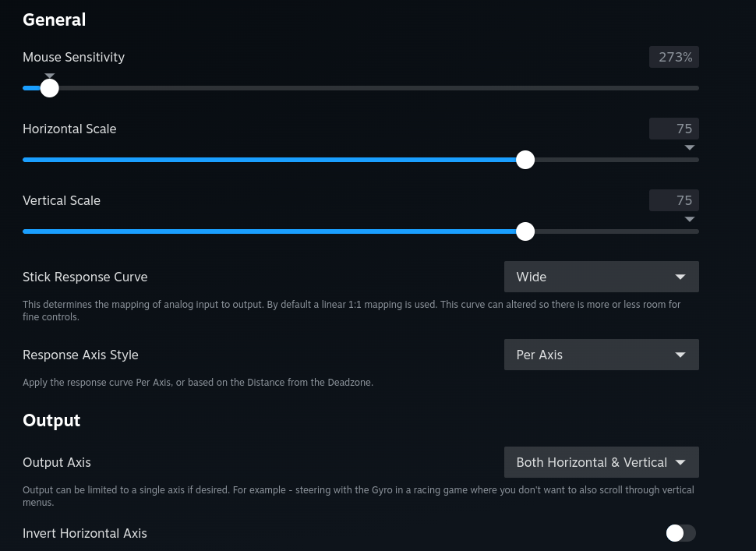
Task: Click the default marker above Mouse Sensitivity slider
Action: click(49, 76)
